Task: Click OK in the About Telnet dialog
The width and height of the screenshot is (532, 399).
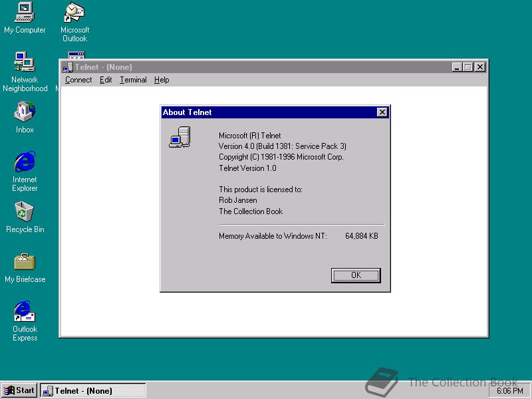Action: click(x=356, y=275)
